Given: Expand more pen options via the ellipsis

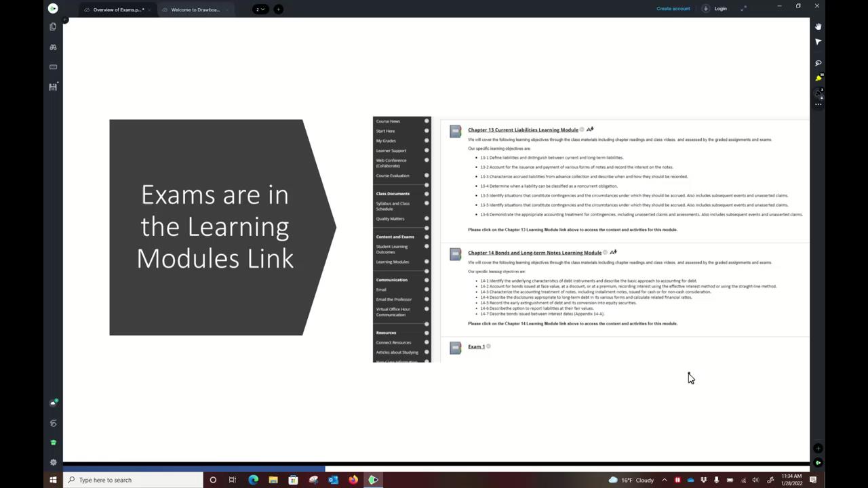Looking at the screenshot, I should pyautogui.click(x=818, y=104).
